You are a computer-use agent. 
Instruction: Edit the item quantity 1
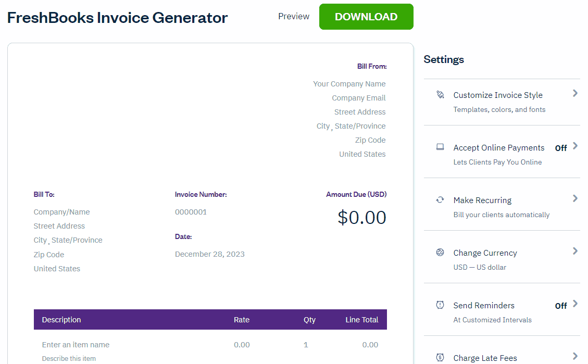tap(306, 345)
